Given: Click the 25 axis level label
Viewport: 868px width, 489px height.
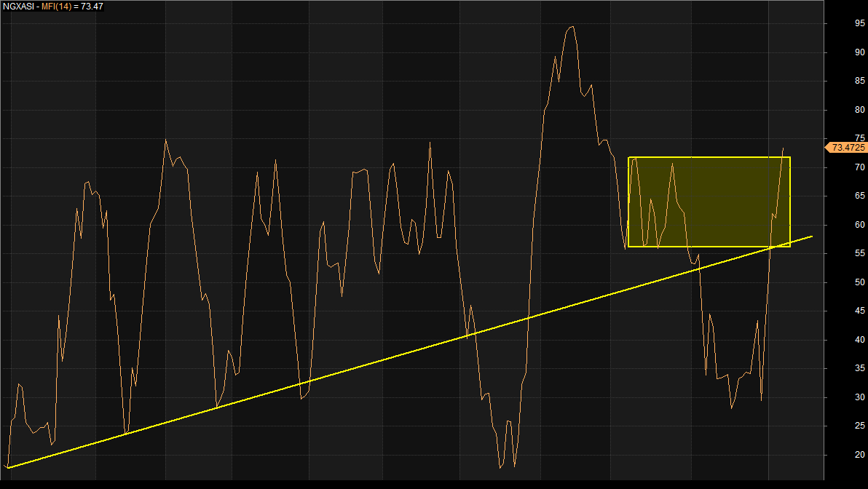Looking at the screenshot, I should [x=860, y=426].
